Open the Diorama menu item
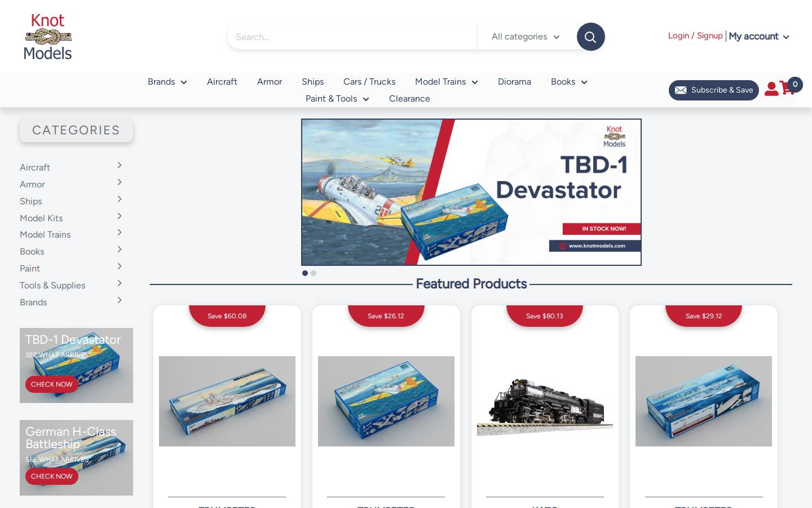The width and height of the screenshot is (812, 508). [514, 82]
